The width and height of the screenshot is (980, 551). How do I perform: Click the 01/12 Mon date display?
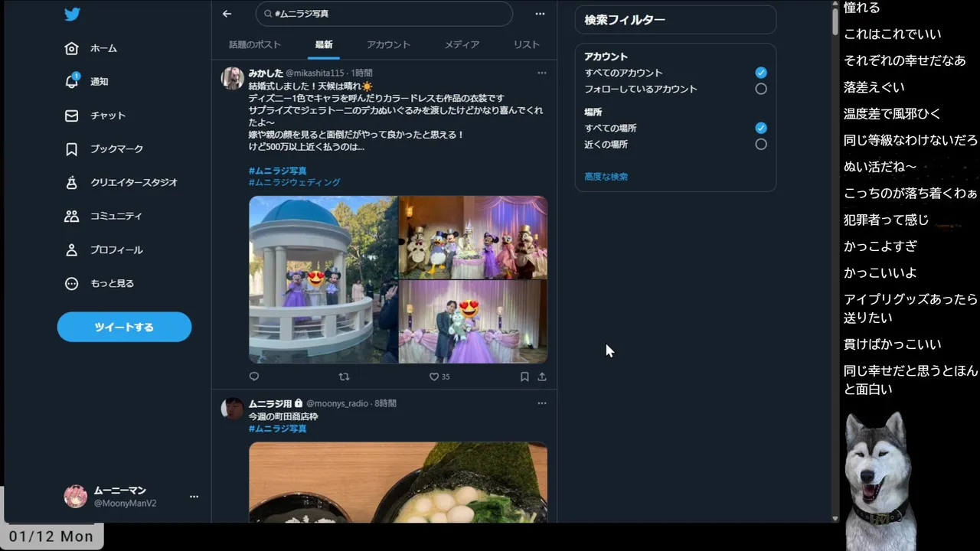pyautogui.click(x=51, y=536)
